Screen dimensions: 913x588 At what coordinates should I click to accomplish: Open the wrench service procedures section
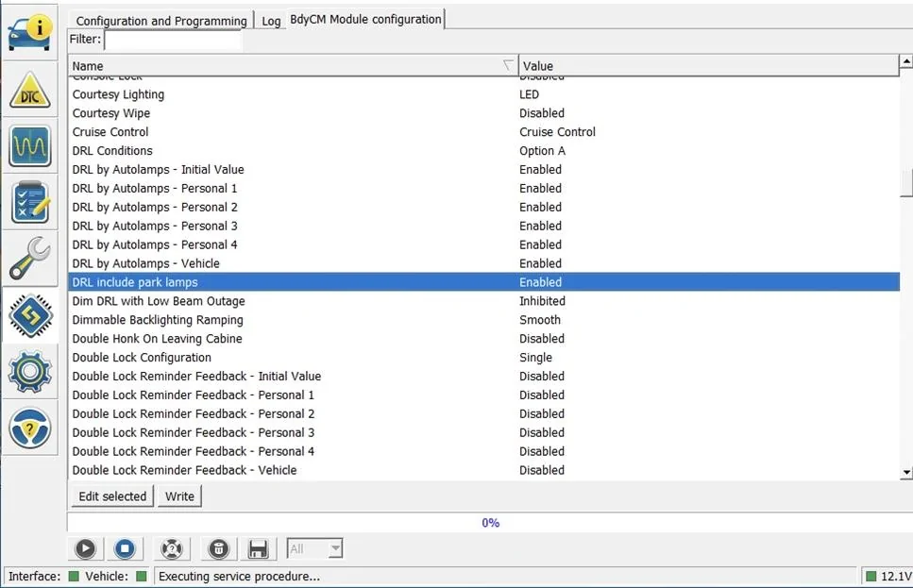tap(29, 259)
